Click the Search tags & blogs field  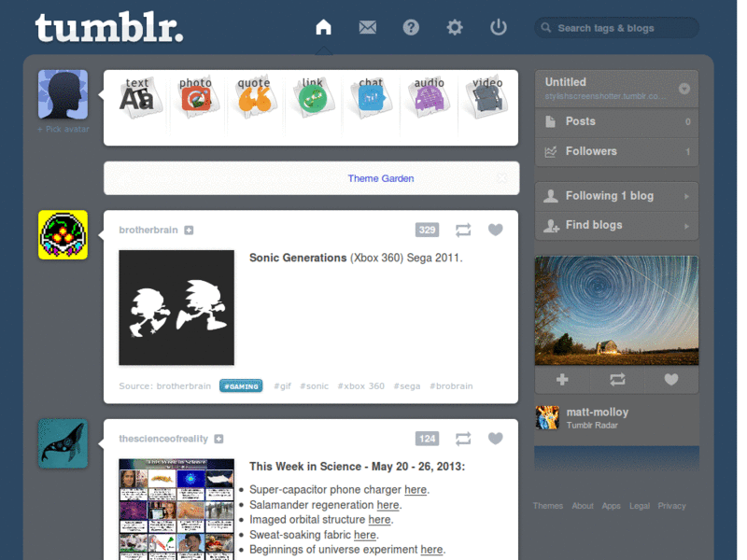pyautogui.click(x=617, y=28)
